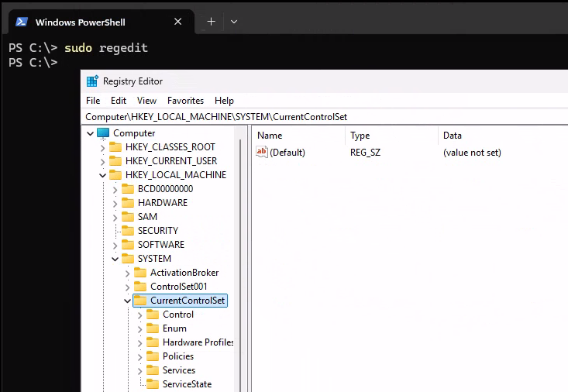
Task: Click the Services folder icon
Action: pos(153,370)
